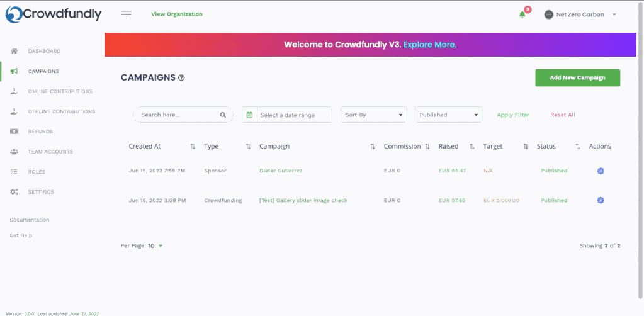The image size is (644, 316).
Task: Open the Sort By dropdown
Action: point(374,115)
